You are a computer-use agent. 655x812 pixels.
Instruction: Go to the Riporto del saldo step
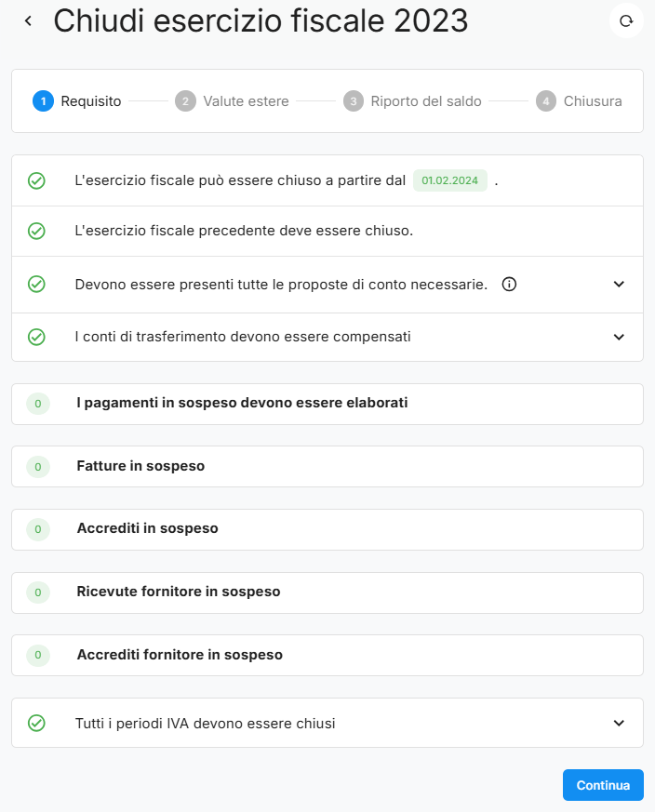tap(412, 101)
